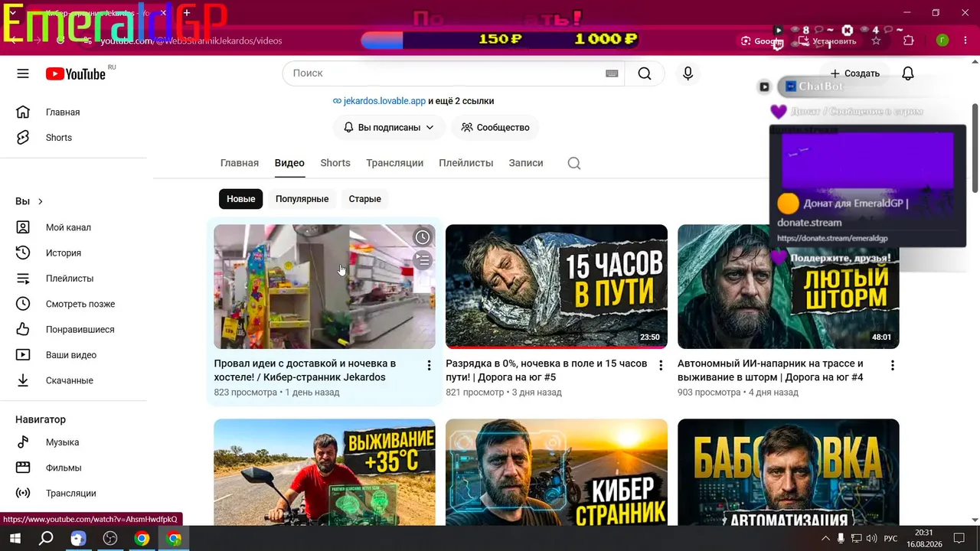Open options menu for "Дорога на юг #5" video
This screenshot has height=551, width=980.
[661, 366]
